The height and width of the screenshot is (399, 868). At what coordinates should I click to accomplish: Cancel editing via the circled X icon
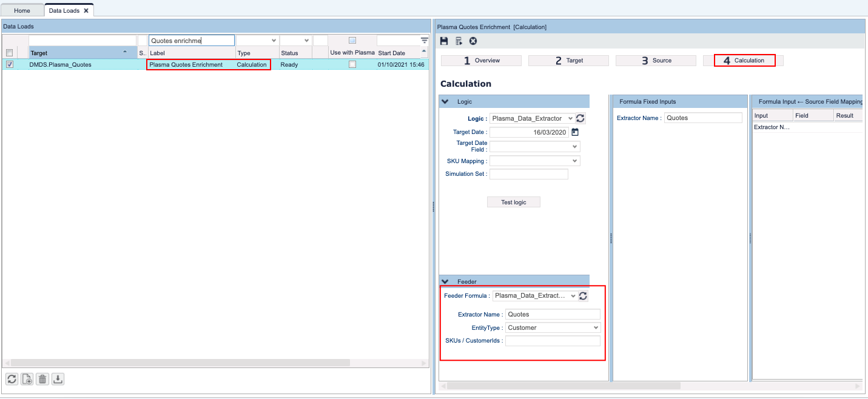tap(472, 41)
